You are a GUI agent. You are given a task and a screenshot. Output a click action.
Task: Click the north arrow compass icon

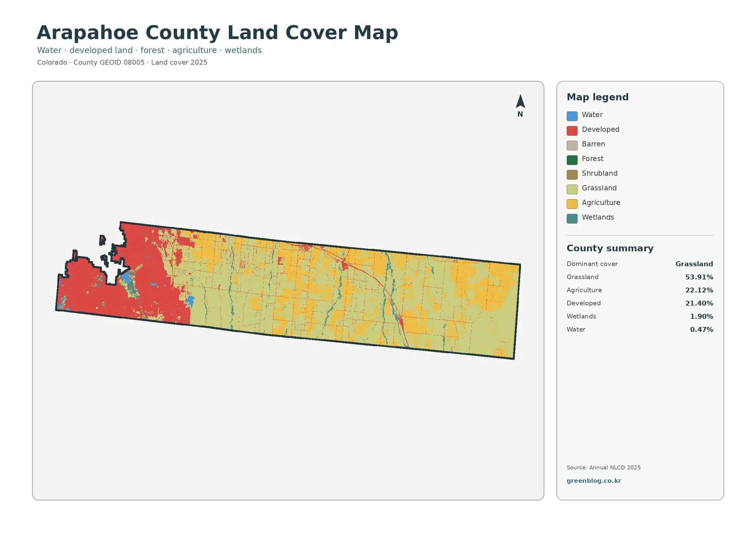[x=520, y=105]
